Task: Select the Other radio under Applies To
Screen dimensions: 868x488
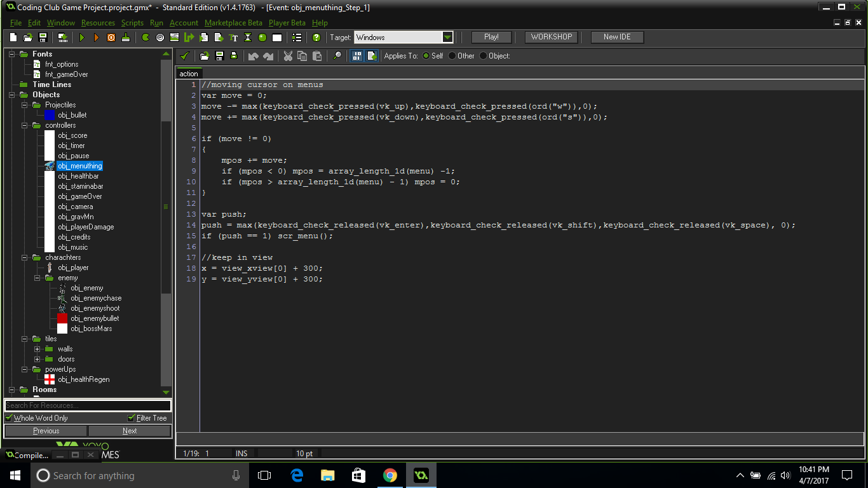Action: [x=452, y=56]
